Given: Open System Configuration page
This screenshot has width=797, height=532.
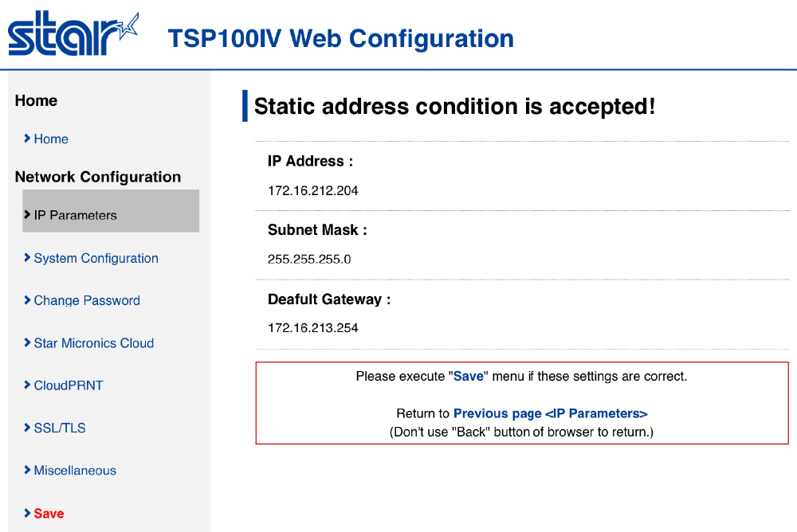Looking at the screenshot, I should coord(96,258).
